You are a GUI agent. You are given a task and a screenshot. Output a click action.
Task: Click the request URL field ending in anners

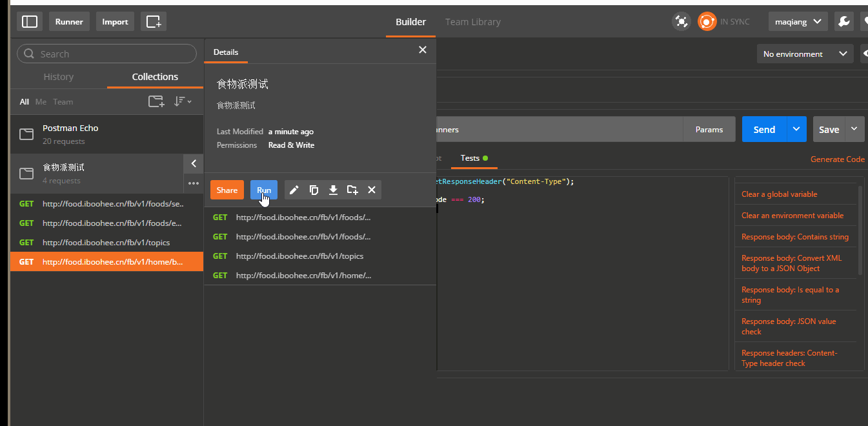point(560,129)
